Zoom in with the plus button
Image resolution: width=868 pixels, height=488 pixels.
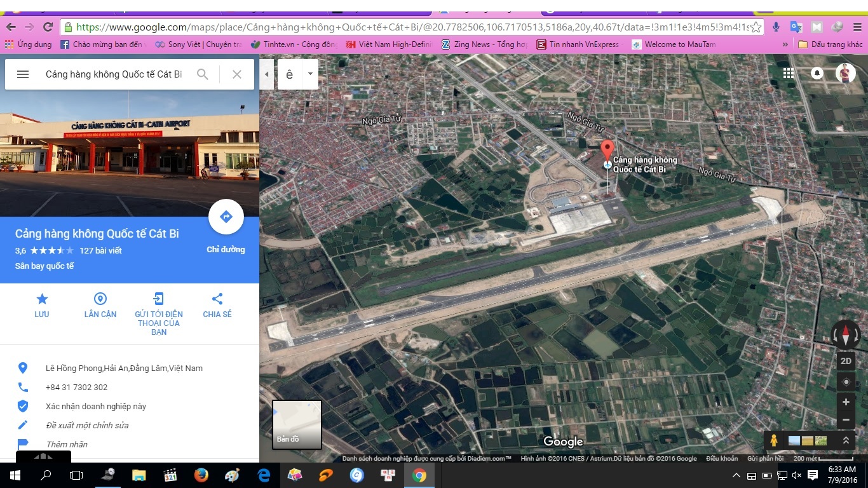point(846,402)
